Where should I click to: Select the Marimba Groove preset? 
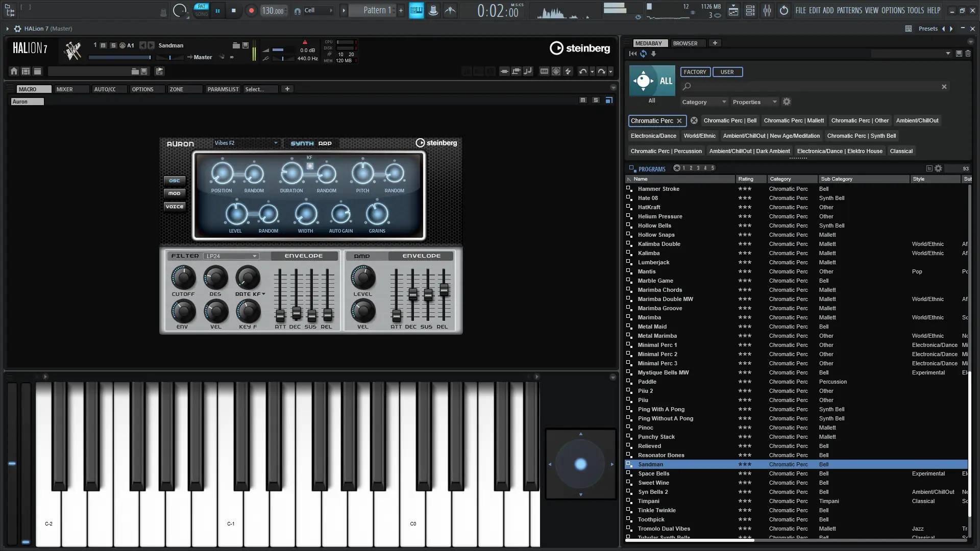coord(659,308)
